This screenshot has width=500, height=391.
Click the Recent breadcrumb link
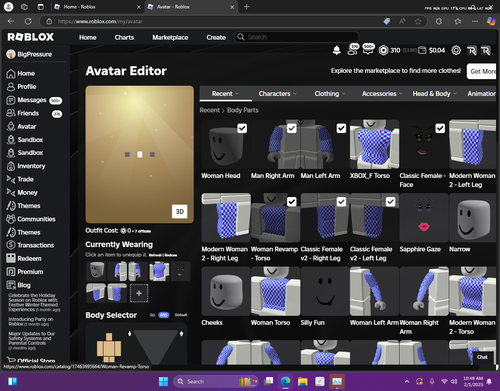210,110
